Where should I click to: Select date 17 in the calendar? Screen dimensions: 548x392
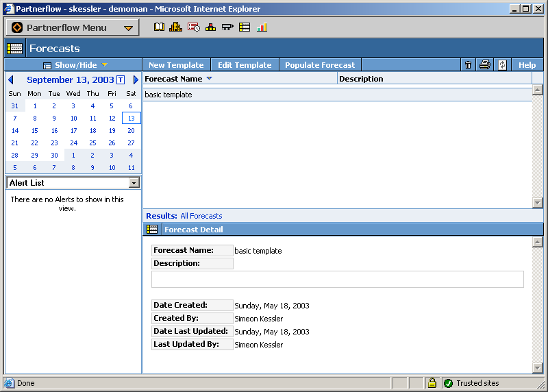(73, 130)
